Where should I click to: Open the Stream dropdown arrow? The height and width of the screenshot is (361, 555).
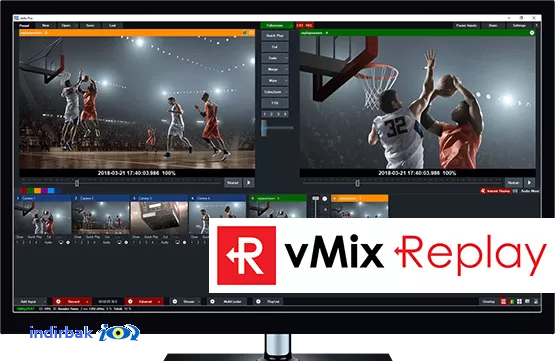pos(199,302)
